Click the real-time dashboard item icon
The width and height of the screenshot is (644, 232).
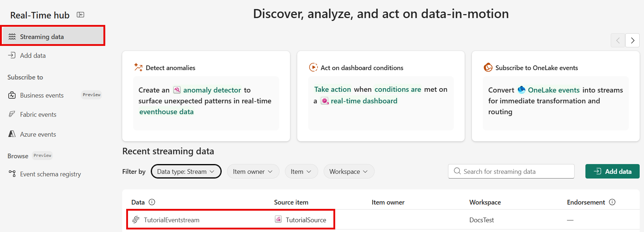click(x=325, y=101)
